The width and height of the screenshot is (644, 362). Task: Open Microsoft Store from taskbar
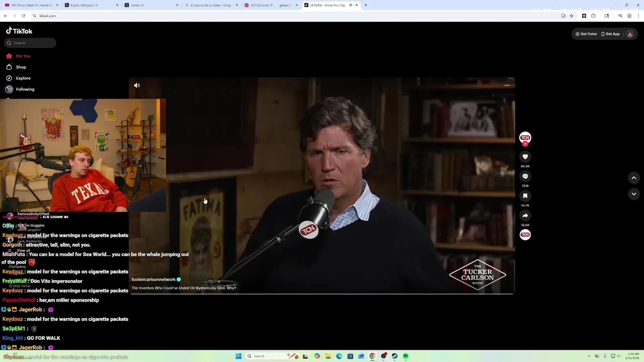[350, 356]
